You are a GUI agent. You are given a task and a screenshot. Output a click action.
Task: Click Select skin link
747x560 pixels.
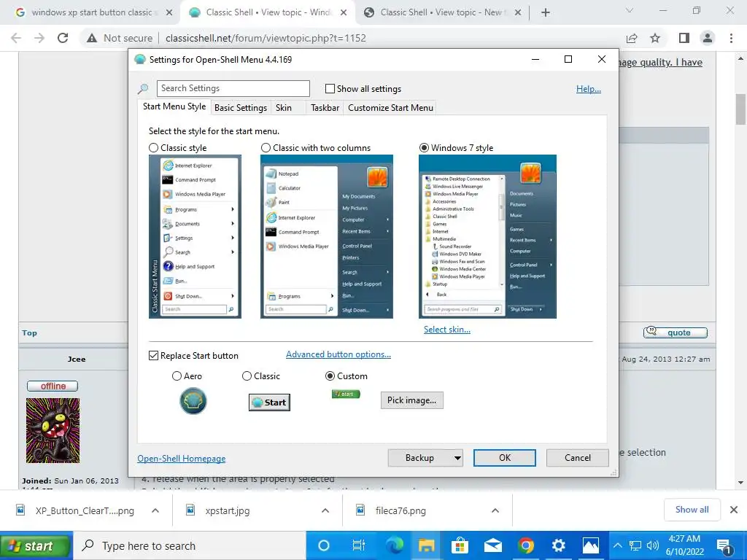pyautogui.click(x=447, y=330)
